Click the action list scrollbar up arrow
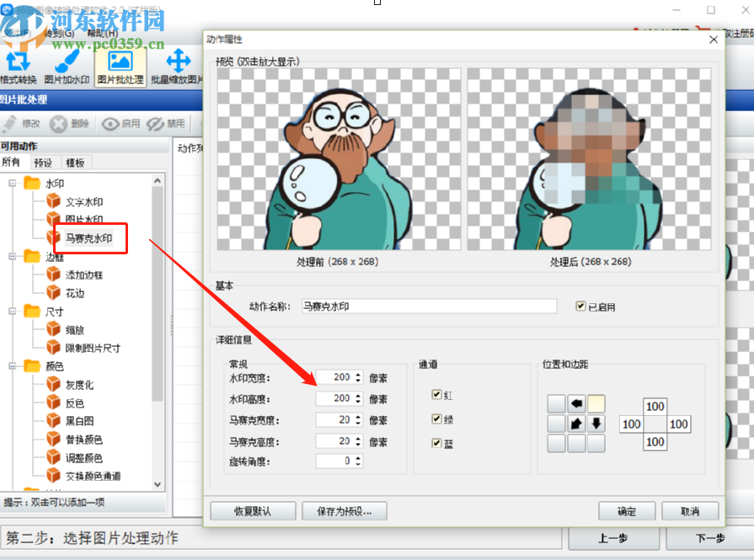The image size is (754, 560). tap(158, 181)
